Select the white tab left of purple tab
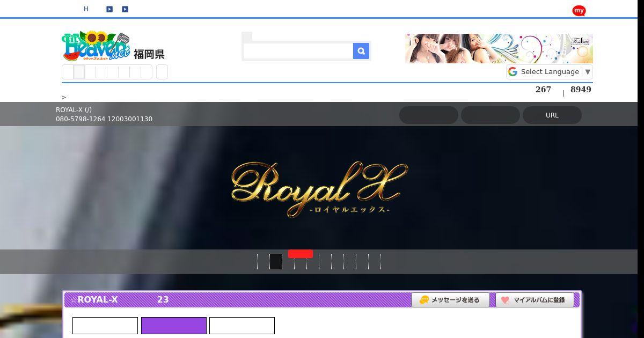The width and height of the screenshot is (644, 338). pyautogui.click(x=105, y=326)
